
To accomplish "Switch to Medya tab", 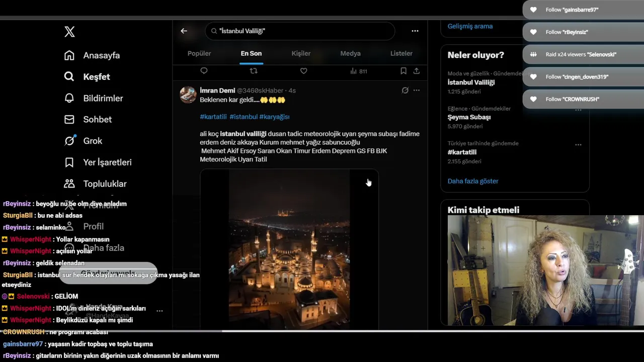I will (350, 53).
